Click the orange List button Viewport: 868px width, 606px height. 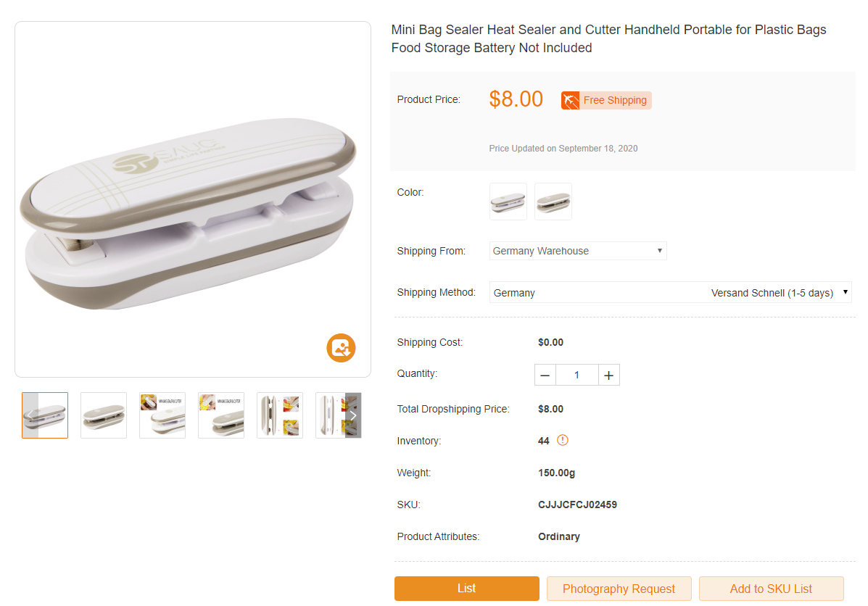(466, 589)
